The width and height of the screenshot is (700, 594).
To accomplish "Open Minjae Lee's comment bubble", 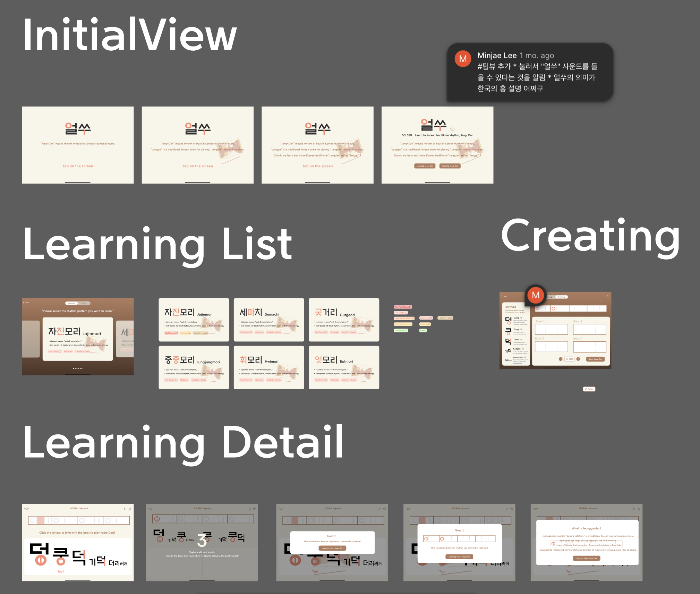I will coord(530,72).
